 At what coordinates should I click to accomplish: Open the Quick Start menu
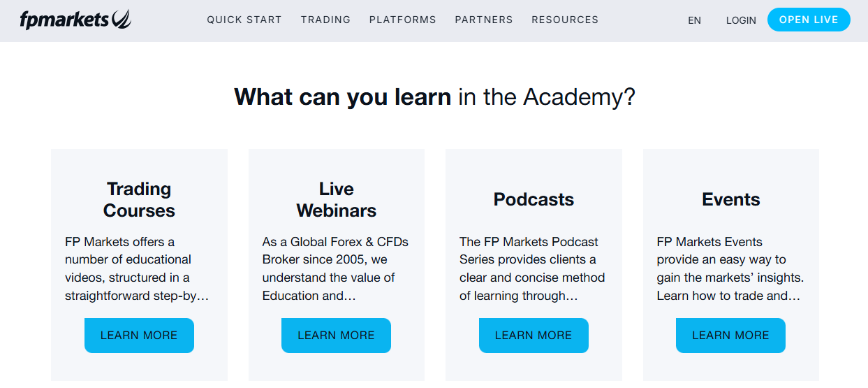(244, 20)
